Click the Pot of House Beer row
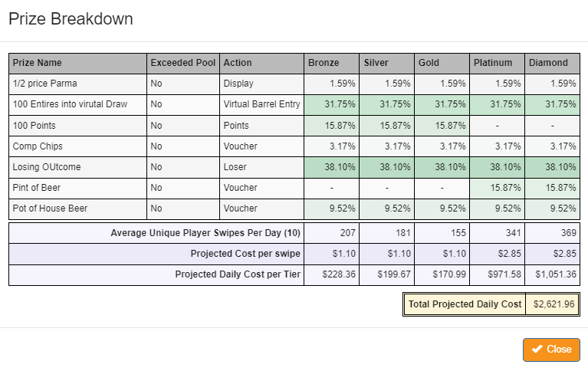The image size is (588, 371). (x=50, y=208)
